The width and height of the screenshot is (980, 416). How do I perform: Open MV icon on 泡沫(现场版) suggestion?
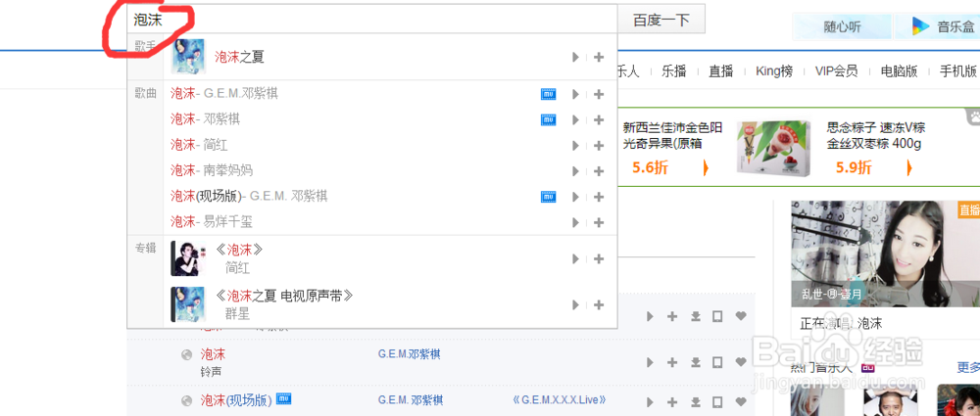(x=548, y=197)
